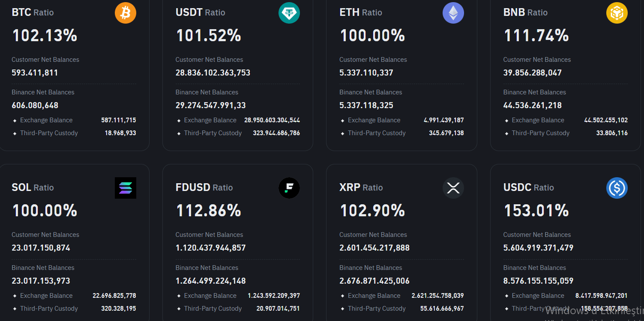Click XRP Exchange Balance label
This screenshot has width=644, height=321.
(374, 296)
